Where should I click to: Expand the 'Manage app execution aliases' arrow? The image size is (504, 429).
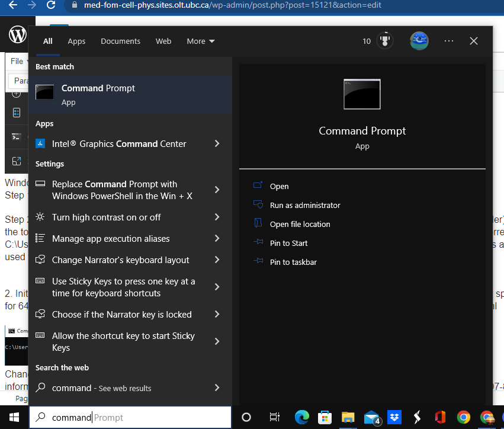[217, 239]
